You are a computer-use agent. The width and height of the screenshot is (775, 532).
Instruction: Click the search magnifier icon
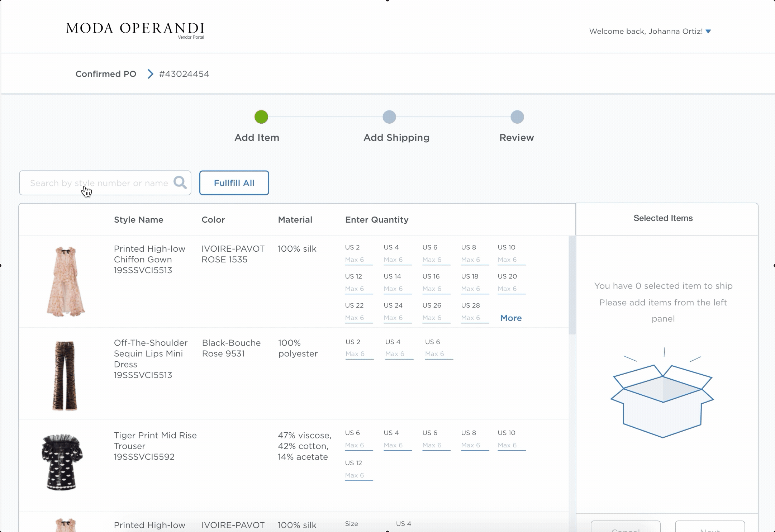coord(180,182)
